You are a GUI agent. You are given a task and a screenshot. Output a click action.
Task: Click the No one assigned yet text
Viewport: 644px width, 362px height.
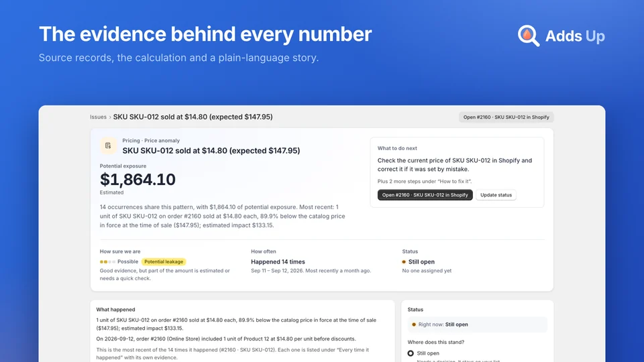click(x=427, y=270)
